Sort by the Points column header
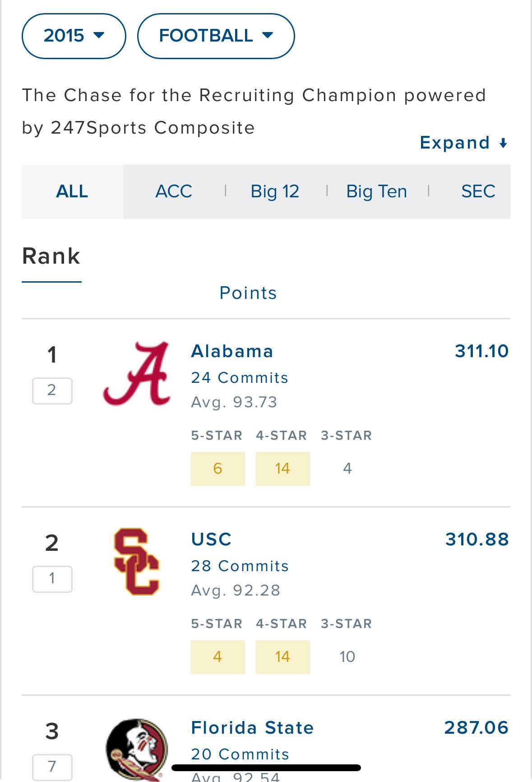The width and height of the screenshot is (532, 782). pyautogui.click(x=248, y=293)
